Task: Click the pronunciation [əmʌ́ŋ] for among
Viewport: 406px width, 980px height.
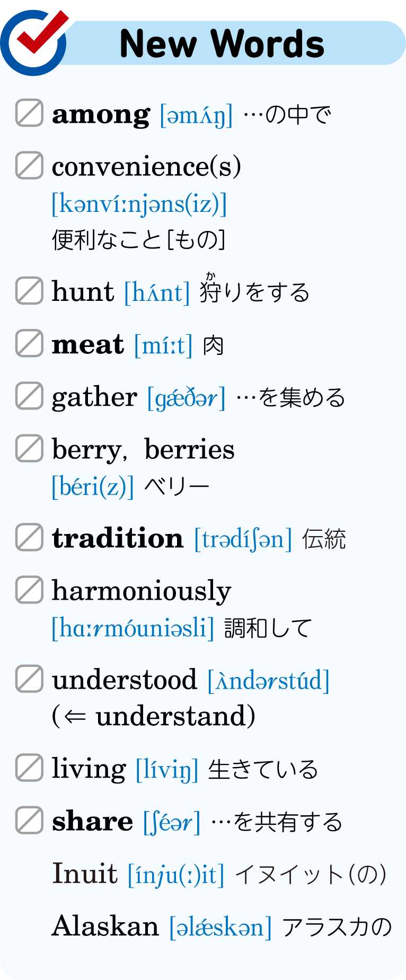Action: pyautogui.click(x=196, y=115)
